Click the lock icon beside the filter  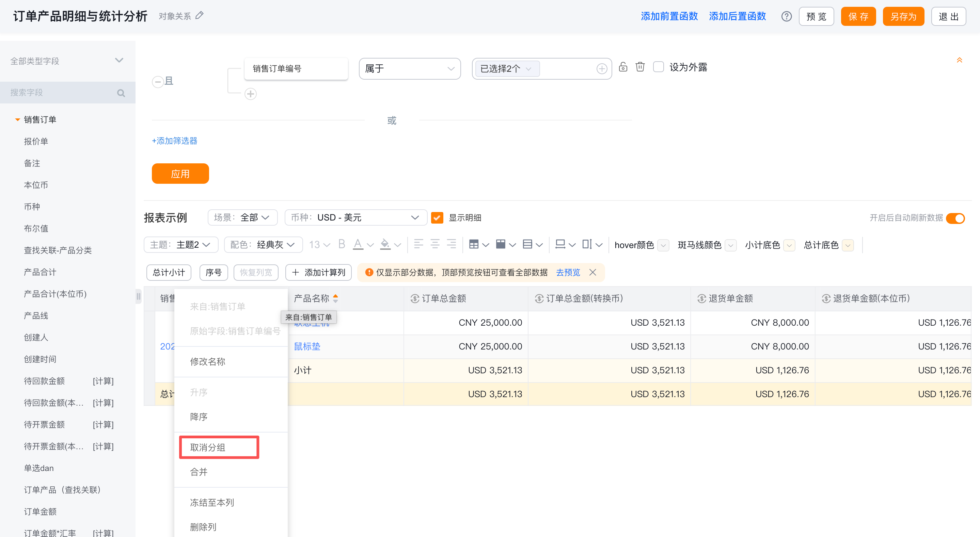tap(623, 67)
